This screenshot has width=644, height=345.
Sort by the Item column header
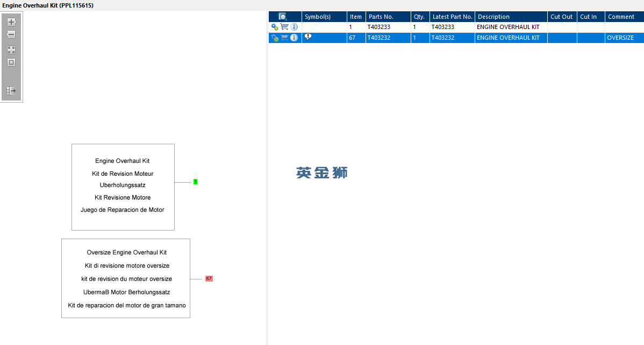point(356,17)
